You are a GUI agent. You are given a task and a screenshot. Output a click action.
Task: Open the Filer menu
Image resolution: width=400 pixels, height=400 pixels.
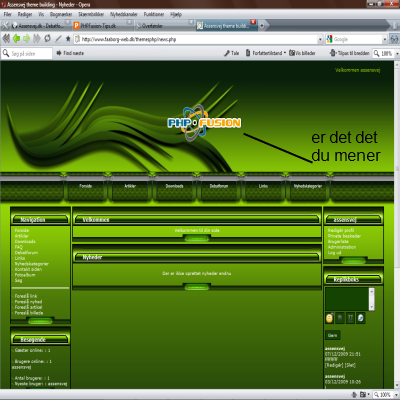click(x=7, y=14)
